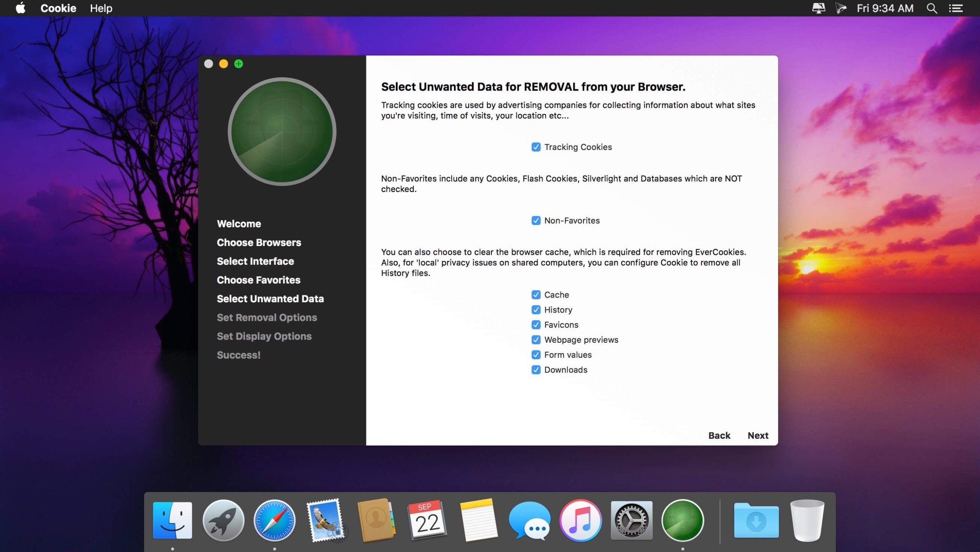
Task: Open Spotlight search in the menu bar
Action: (931, 8)
